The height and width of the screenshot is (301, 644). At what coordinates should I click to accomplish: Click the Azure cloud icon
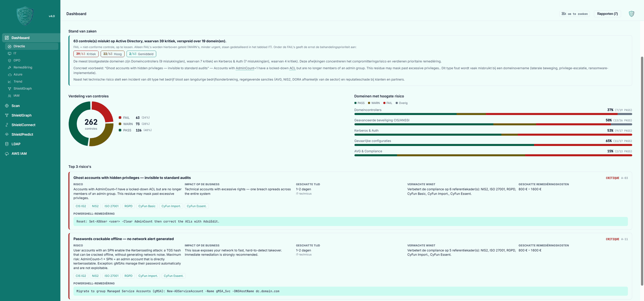click(x=10, y=75)
